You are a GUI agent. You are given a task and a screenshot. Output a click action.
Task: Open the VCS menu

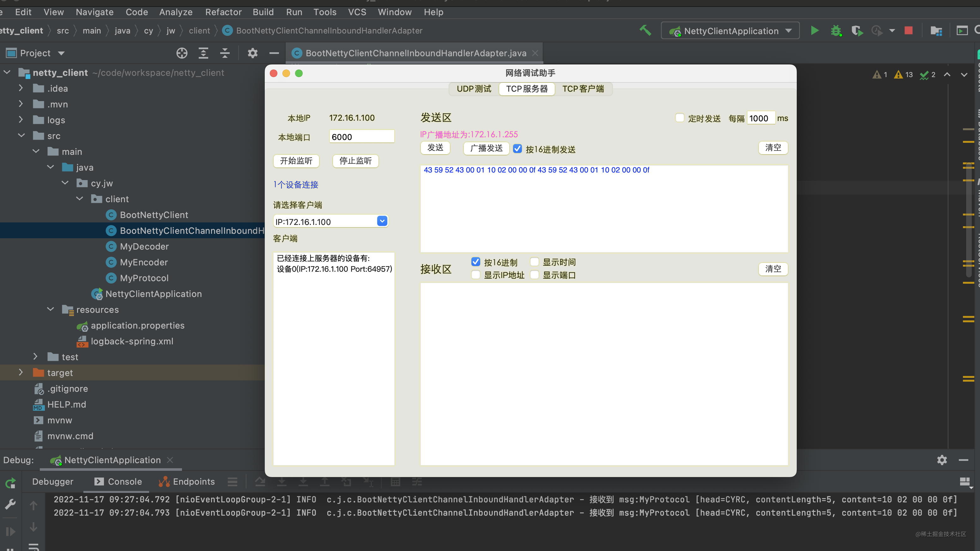(357, 12)
